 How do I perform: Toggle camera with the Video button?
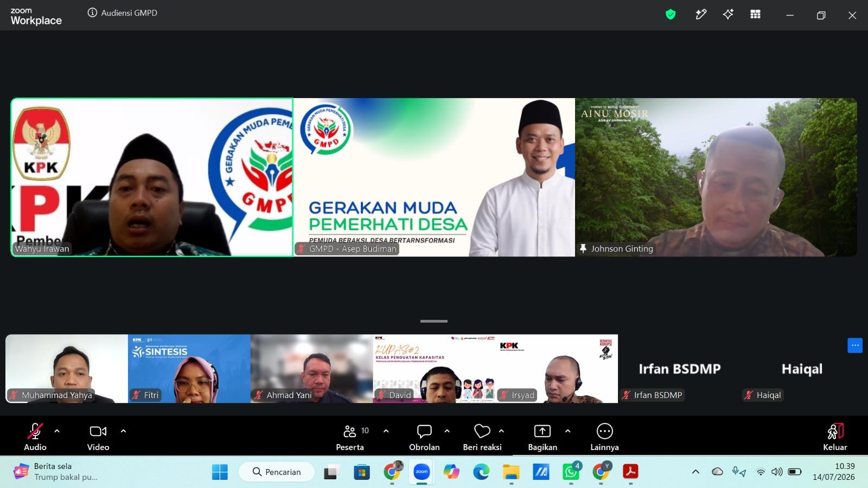98,437
